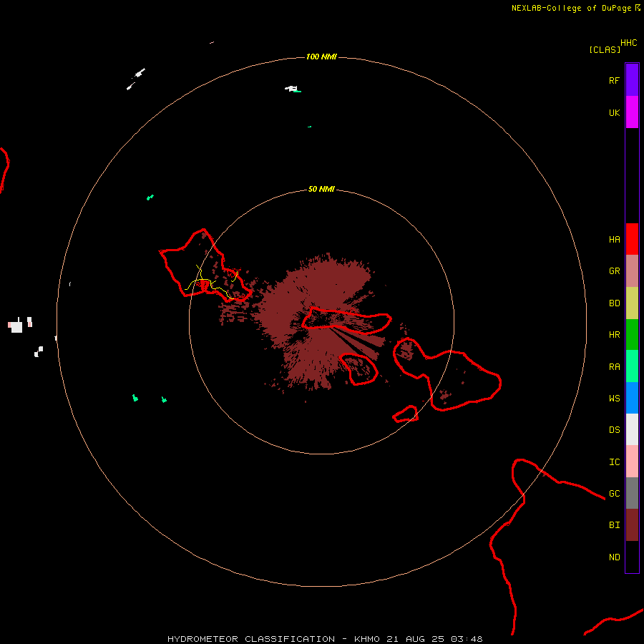The width and height of the screenshot is (644, 644).
Task: Click the HA legend label
Action: tap(615, 239)
